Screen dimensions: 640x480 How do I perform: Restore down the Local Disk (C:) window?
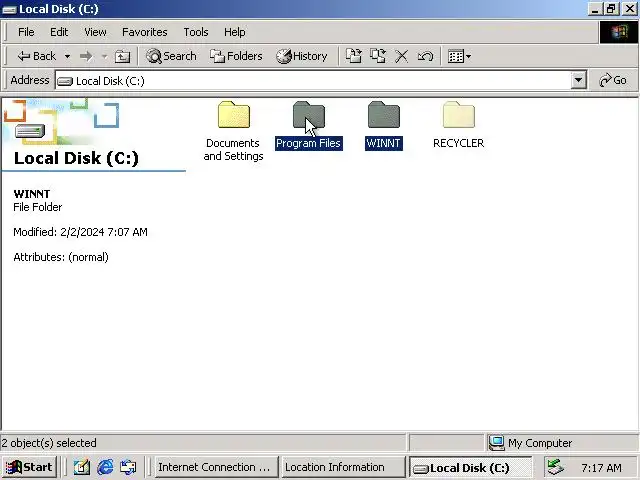[611, 9]
